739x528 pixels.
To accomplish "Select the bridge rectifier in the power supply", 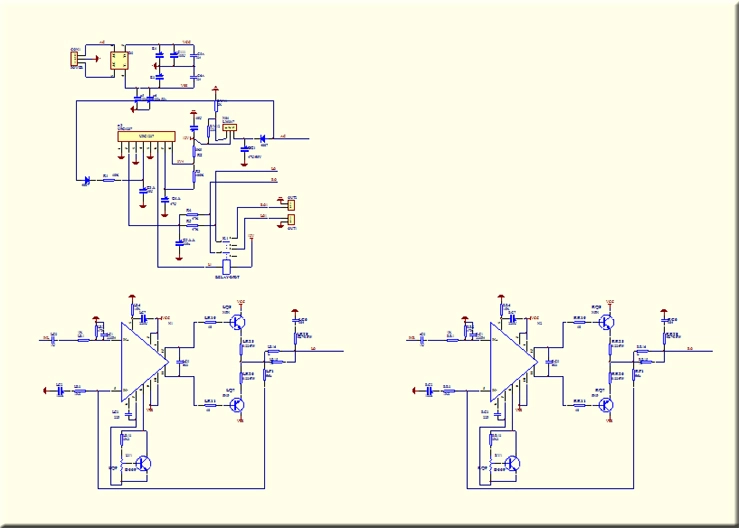I will (120, 60).
